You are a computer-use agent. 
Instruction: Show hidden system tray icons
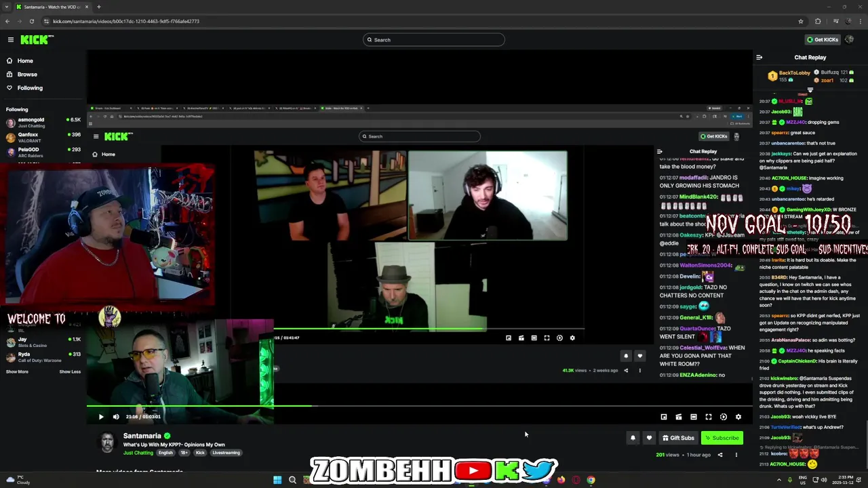[778, 480]
